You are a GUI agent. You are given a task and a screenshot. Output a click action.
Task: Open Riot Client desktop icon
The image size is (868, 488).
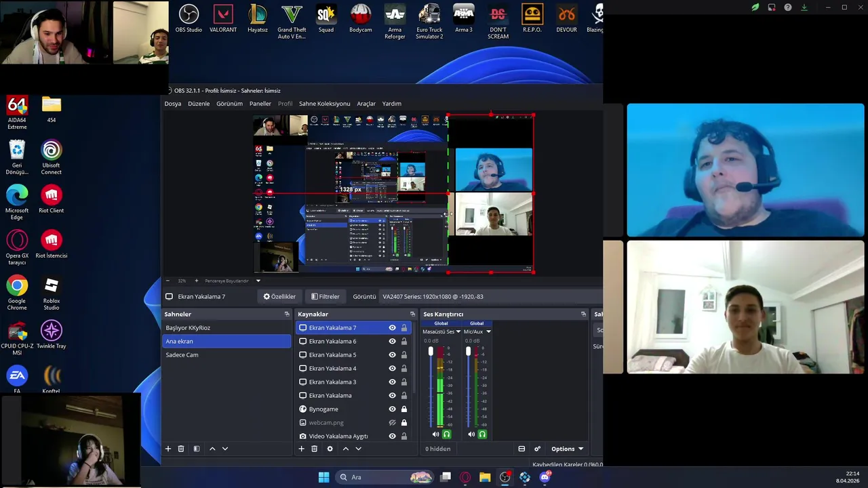(52, 199)
